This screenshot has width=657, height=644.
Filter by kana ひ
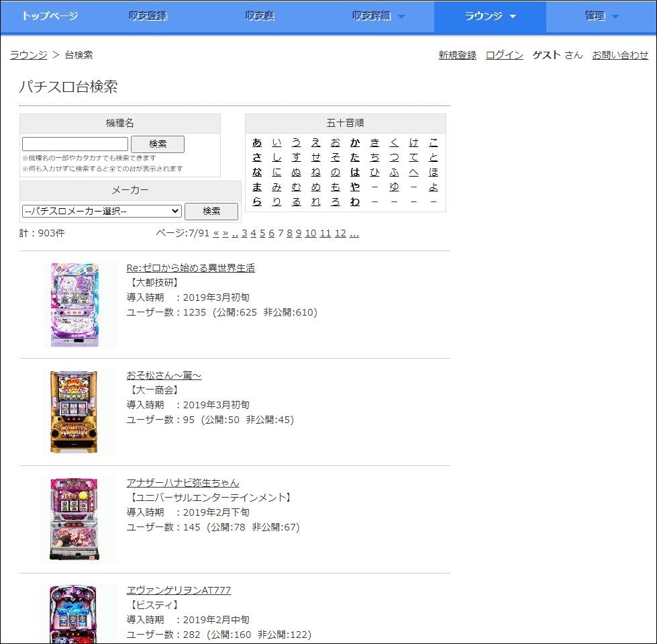(374, 172)
